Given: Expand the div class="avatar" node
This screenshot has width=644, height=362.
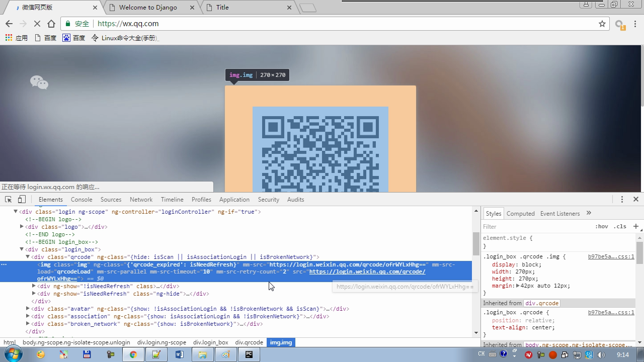Looking at the screenshot, I should (28, 309).
